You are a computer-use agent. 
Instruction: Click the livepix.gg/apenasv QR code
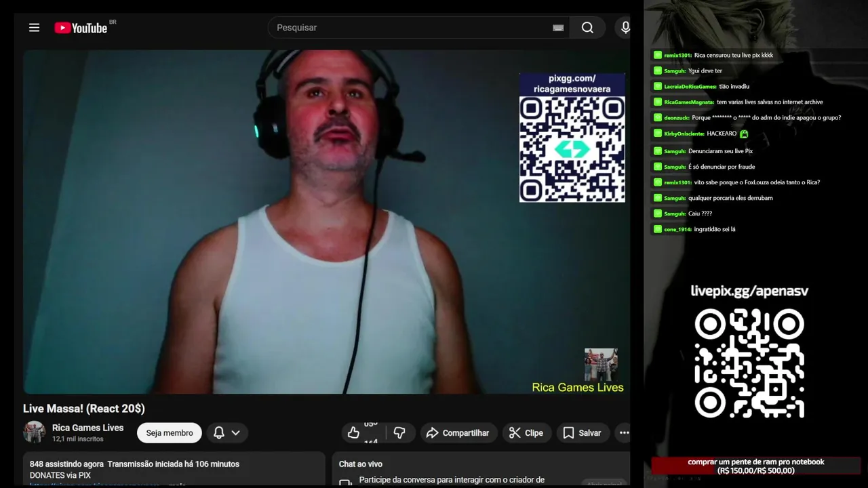point(749,363)
